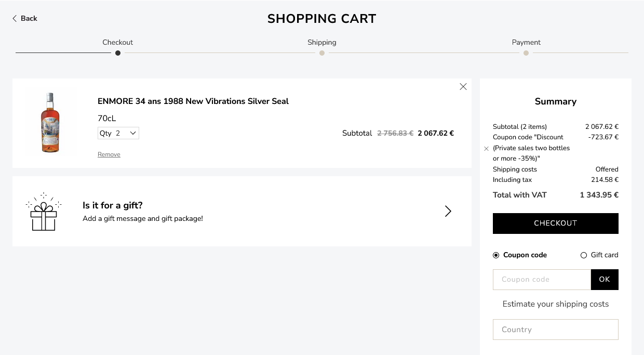This screenshot has width=644, height=355.
Task: Click the 70cL bottle size text
Action: pos(107,119)
